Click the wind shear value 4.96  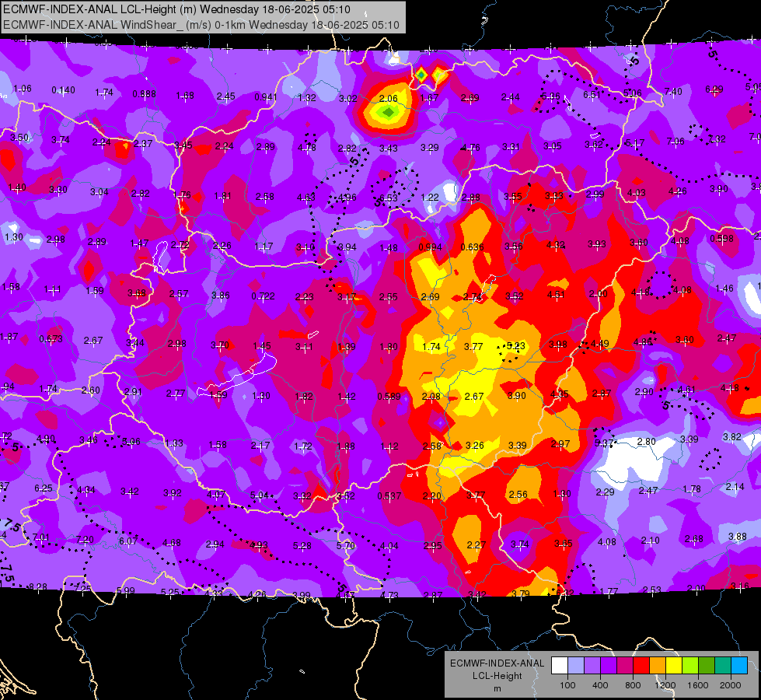(347, 198)
